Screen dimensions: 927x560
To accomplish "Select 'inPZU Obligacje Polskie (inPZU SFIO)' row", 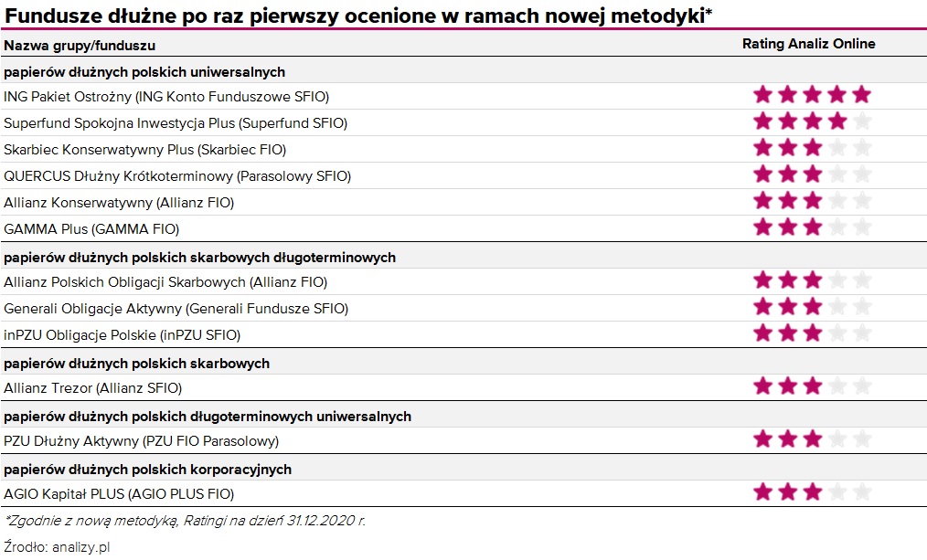I will point(122,335).
